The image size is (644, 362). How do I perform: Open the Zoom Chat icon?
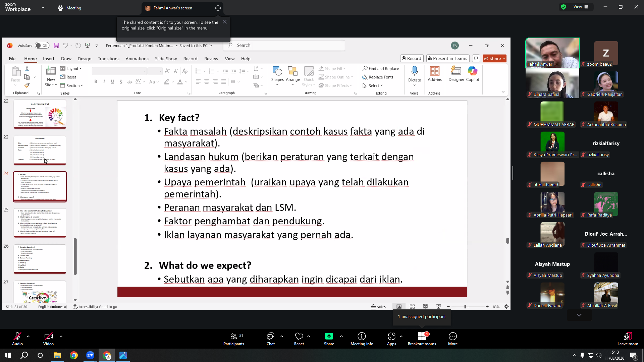click(270, 336)
